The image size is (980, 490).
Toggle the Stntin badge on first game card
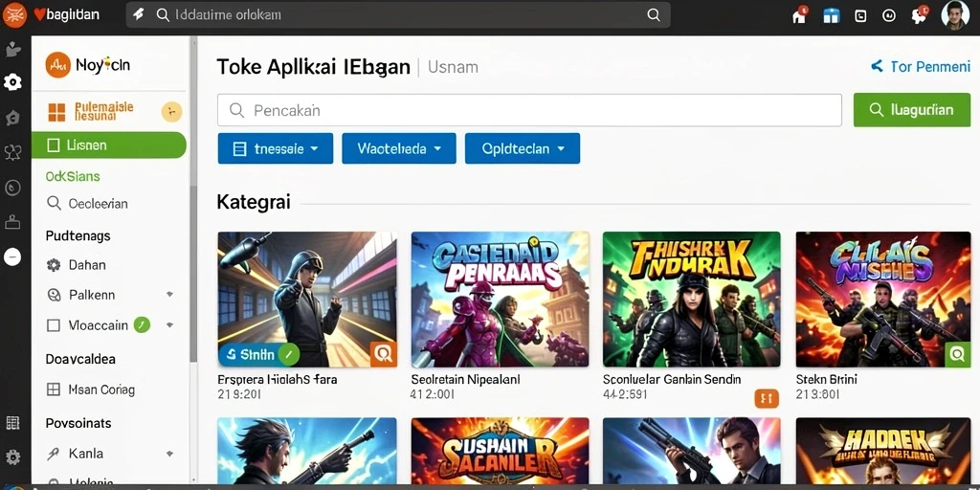258,354
